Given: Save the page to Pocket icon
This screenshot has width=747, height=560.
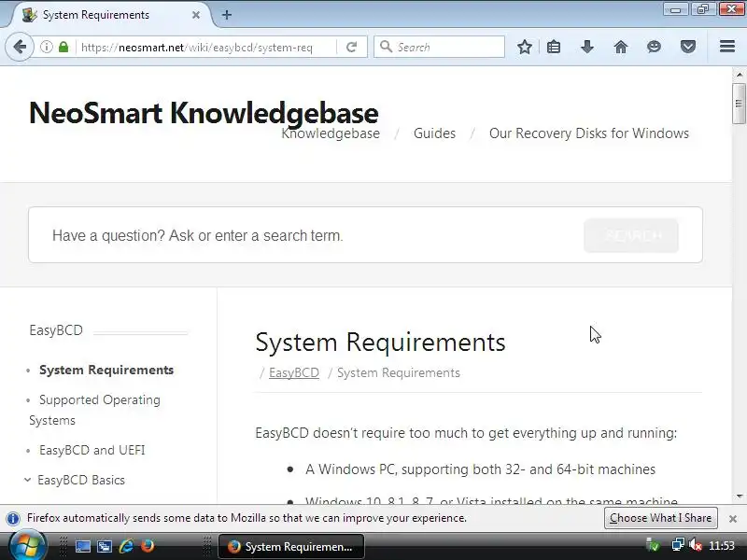Looking at the screenshot, I should (x=688, y=47).
